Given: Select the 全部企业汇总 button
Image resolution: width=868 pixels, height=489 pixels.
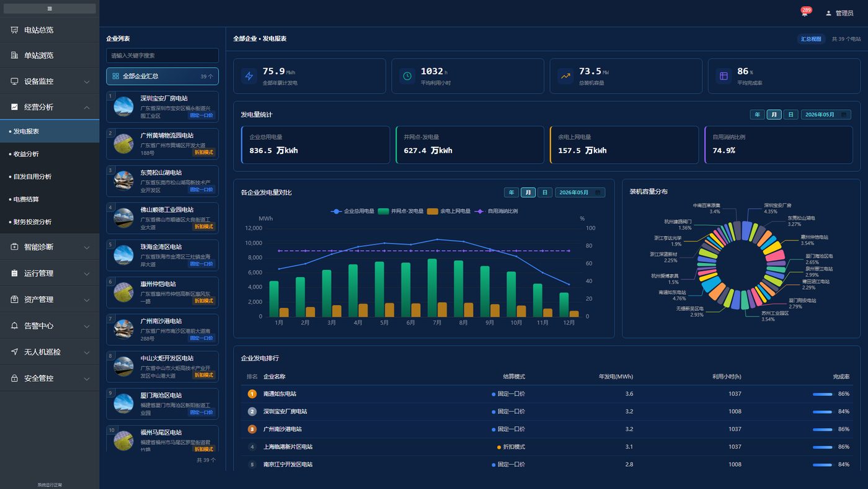Looking at the screenshot, I should (x=162, y=76).
